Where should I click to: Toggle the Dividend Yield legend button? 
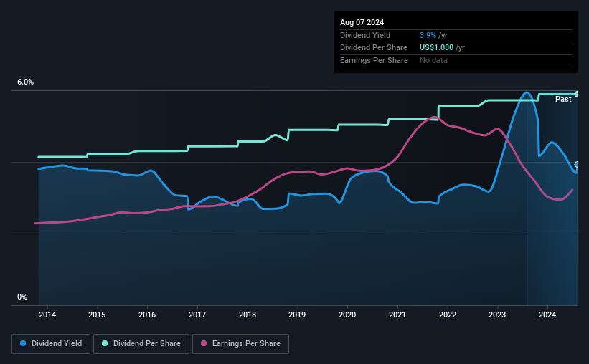pos(51,344)
